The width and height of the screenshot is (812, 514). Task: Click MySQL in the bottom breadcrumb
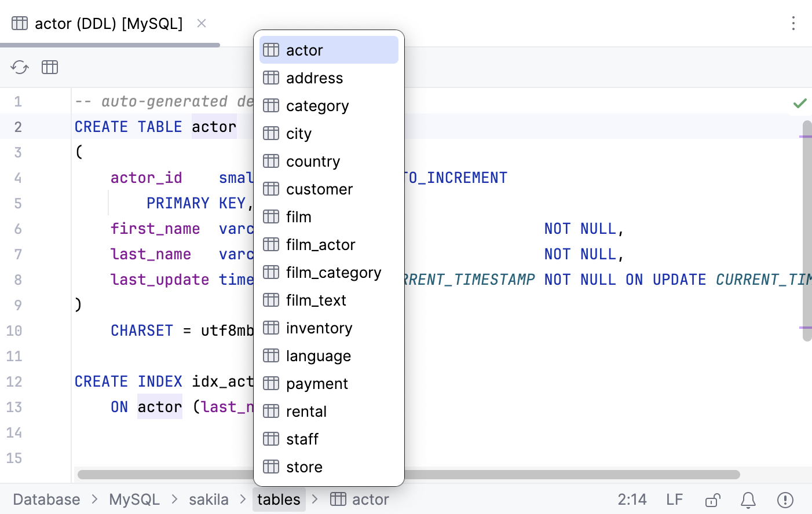(x=134, y=499)
